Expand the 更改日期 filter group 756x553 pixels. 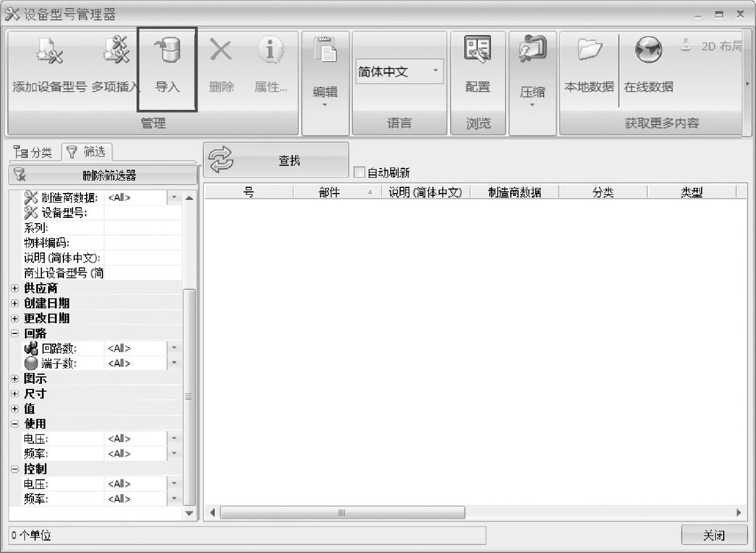(15, 318)
